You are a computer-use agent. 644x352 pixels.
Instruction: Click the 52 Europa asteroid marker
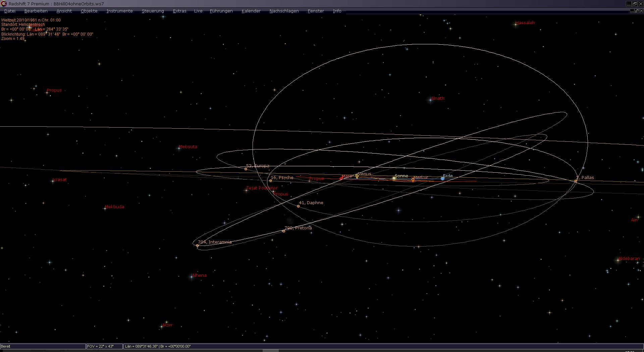246,169
